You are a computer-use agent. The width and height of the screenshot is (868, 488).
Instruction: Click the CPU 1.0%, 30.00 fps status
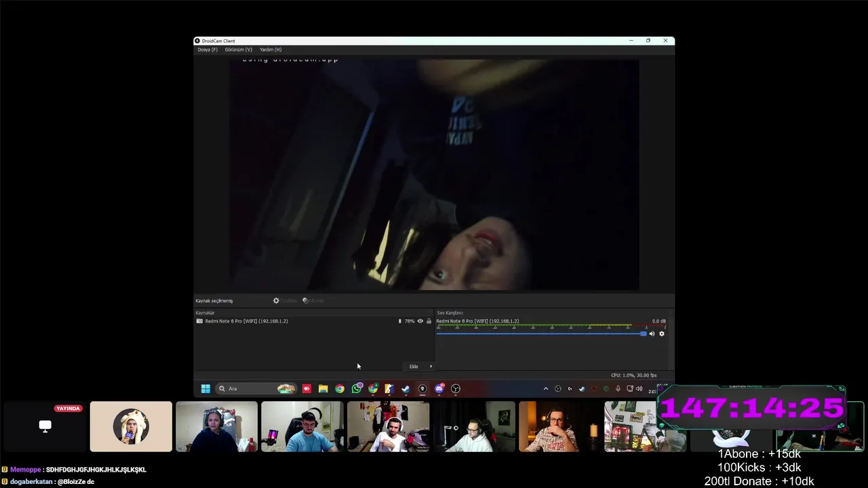click(x=633, y=375)
